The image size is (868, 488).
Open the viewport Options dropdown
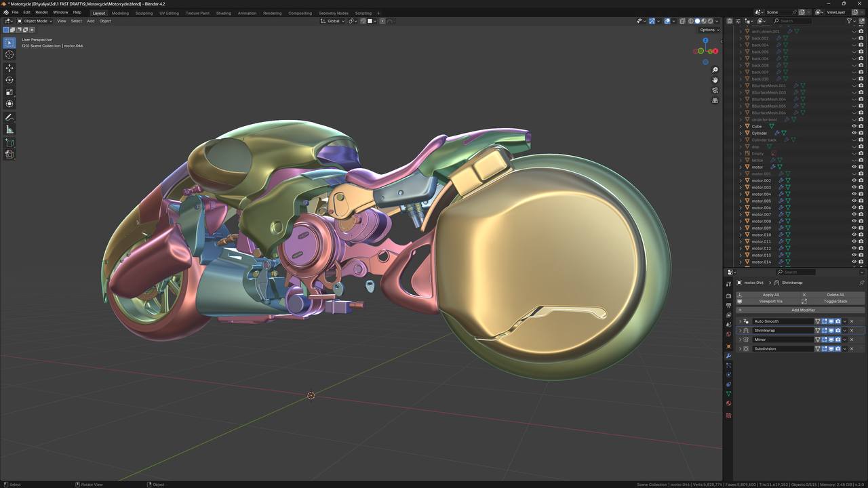pyautogui.click(x=709, y=30)
